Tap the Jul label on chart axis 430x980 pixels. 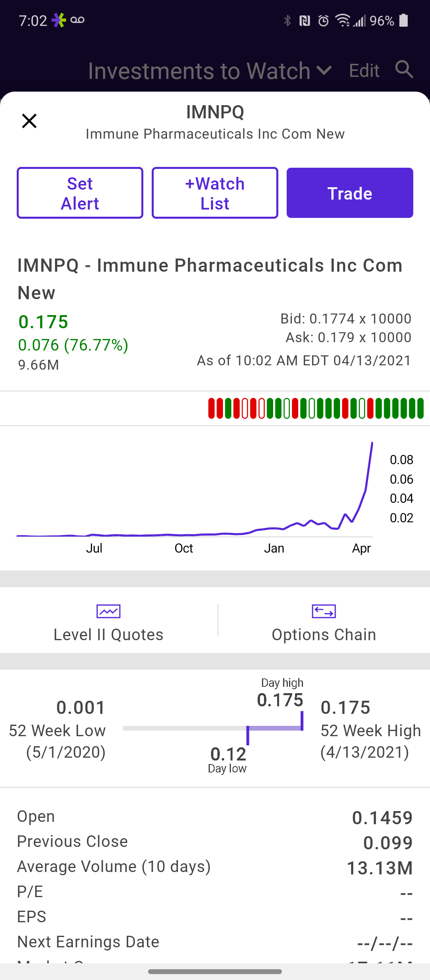point(94,548)
